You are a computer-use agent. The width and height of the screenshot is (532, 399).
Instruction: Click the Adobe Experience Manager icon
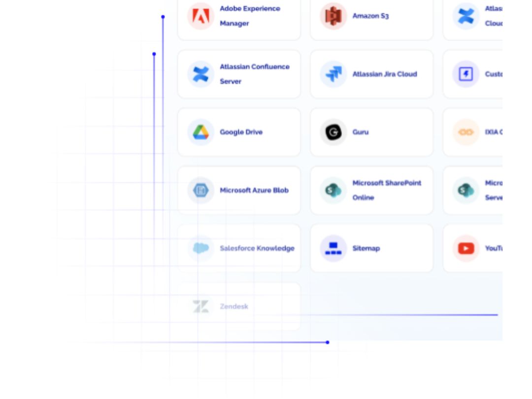(x=200, y=16)
